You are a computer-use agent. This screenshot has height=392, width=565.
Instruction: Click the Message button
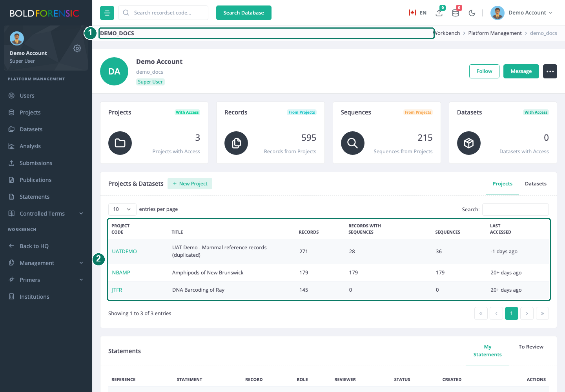[x=521, y=71]
